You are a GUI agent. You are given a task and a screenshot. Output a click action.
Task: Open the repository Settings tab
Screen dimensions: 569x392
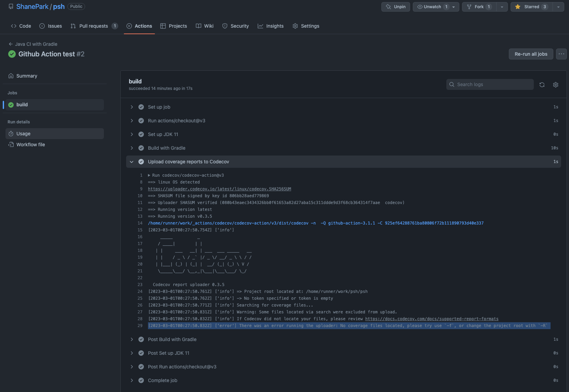click(306, 26)
